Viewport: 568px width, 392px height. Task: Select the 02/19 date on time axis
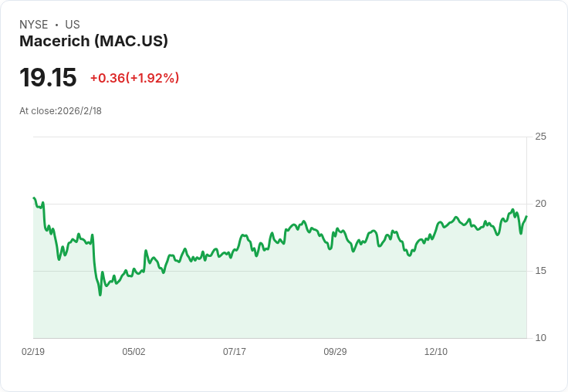coord(33,352)
